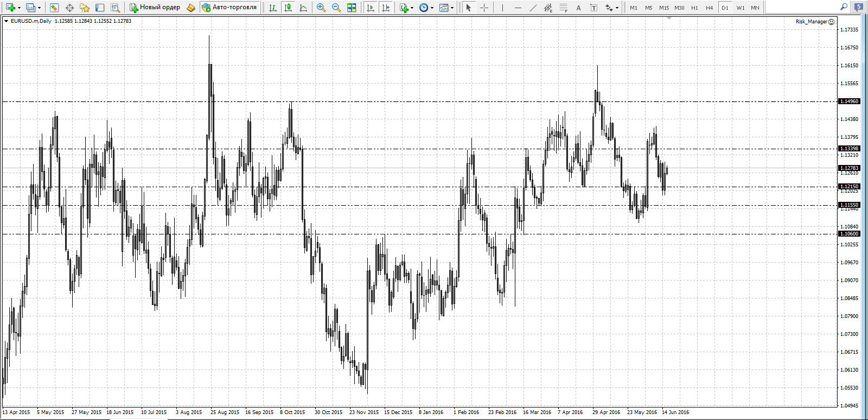Screen dimensions: 868x420
Task: Switch to the H4 timeframe
Action: point(709,8)
